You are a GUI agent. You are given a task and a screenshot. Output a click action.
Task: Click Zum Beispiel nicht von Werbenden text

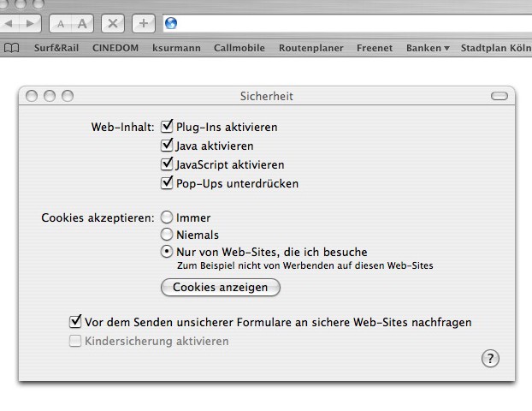click(x=305, y=265)
